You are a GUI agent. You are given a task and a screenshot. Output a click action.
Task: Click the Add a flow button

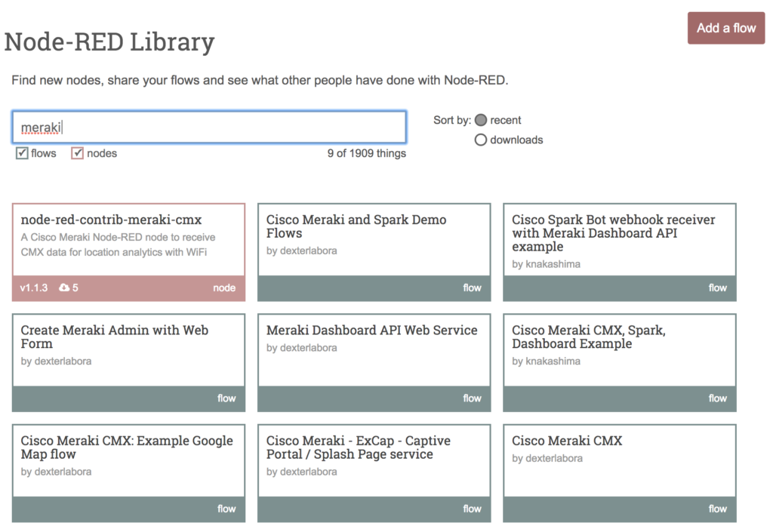pos(725,28)
